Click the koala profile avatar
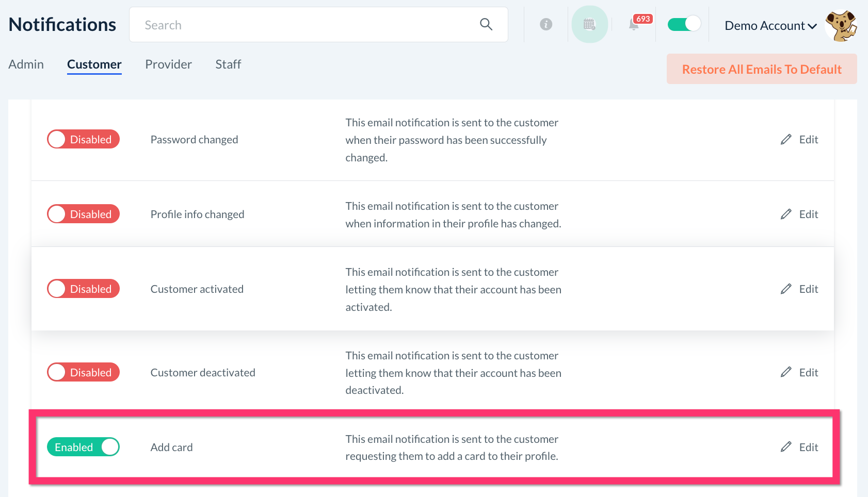868x497 pixels. click(841, 25)
